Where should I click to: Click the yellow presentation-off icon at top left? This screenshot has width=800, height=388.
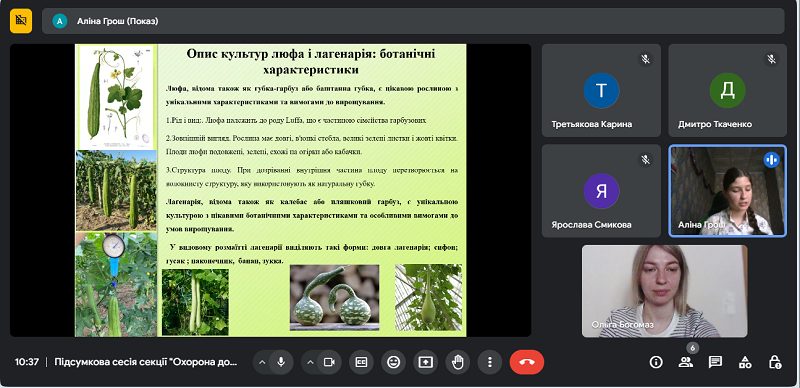tap(21, 20)
